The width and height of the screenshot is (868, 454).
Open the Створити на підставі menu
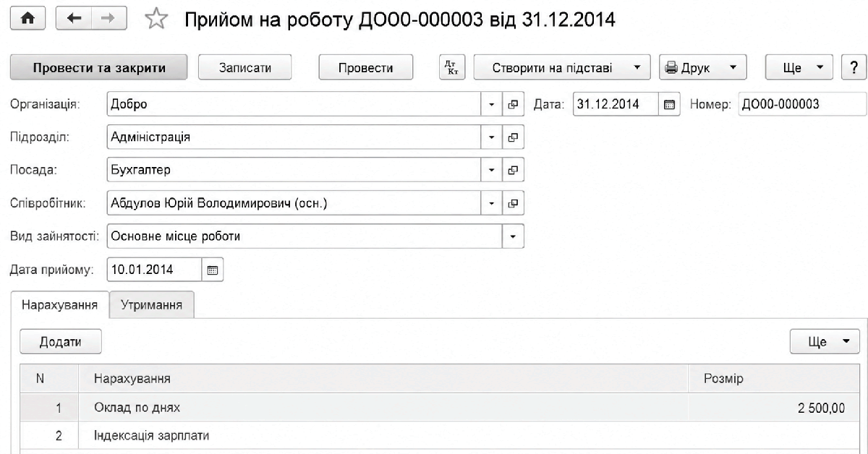562,68
